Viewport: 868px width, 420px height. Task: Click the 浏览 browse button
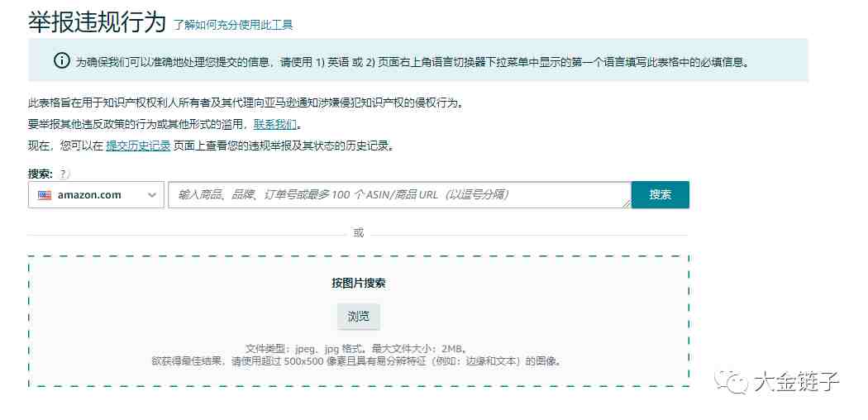(x=358, y=317)
